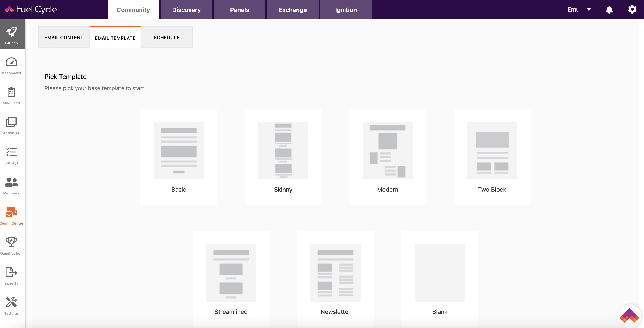The image size is (644, 328).
Task: Click the Two Block template label
Action: point(492,190)
